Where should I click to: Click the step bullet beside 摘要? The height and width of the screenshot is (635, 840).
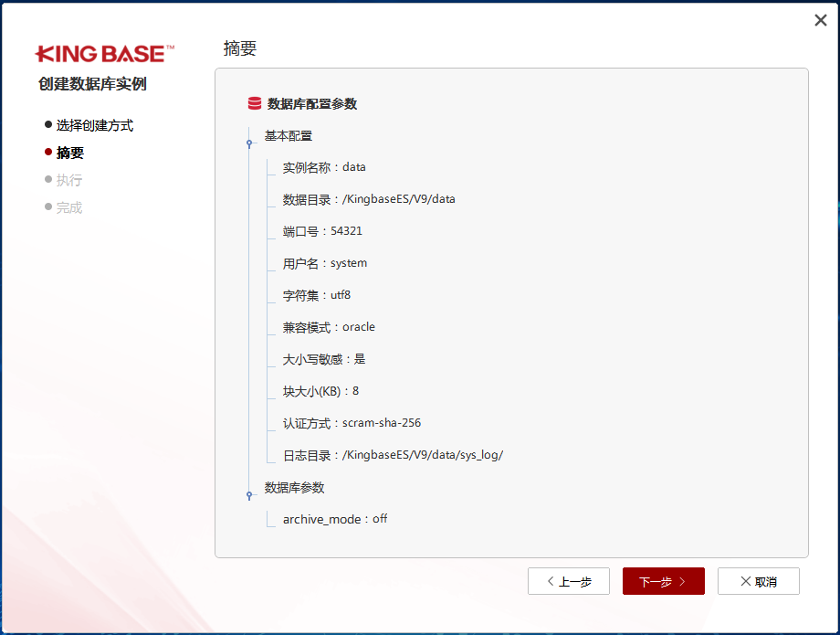[x=47, y=152]
